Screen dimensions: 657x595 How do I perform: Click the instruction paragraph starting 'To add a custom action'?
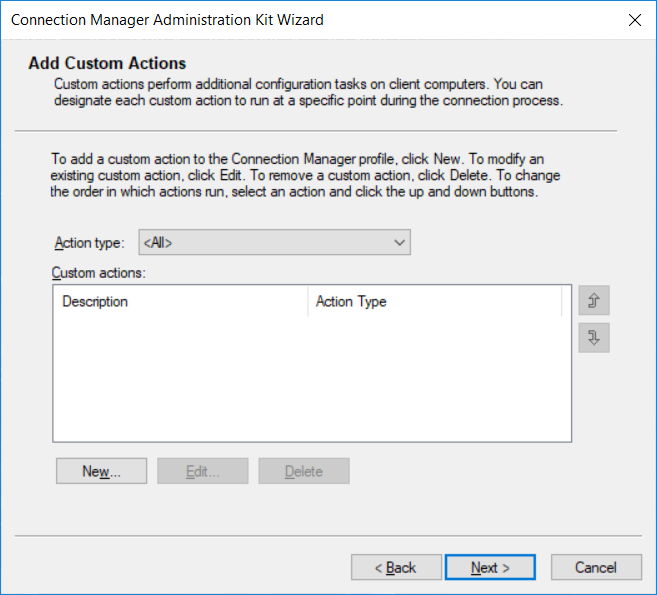tap(305, 175)
